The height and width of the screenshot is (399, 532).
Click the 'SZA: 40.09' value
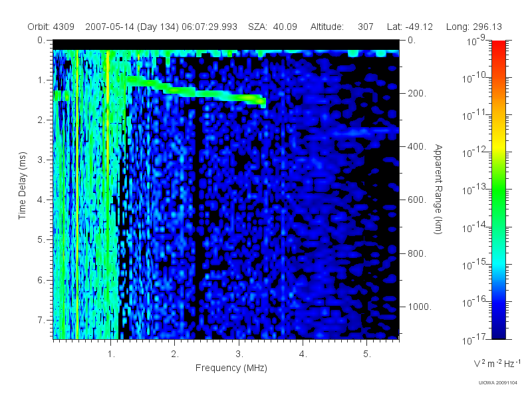[273, 27]
